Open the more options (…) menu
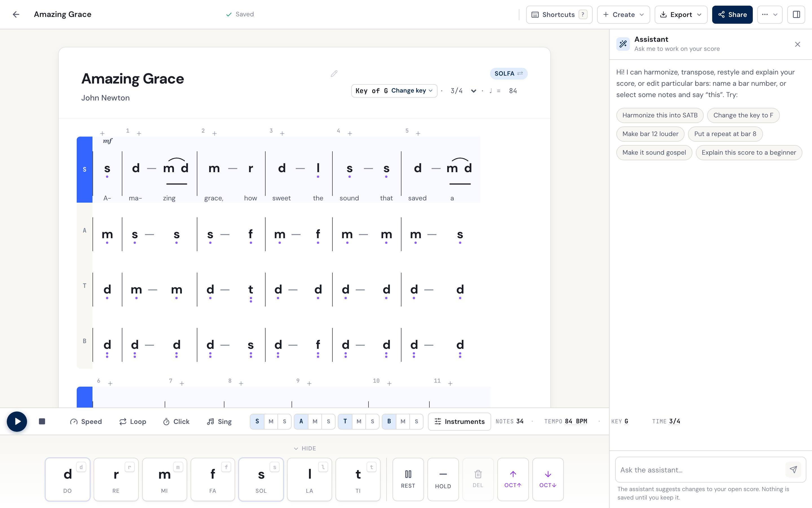Image resolution: width=812 pixels, height=508 pixels. 770,14
